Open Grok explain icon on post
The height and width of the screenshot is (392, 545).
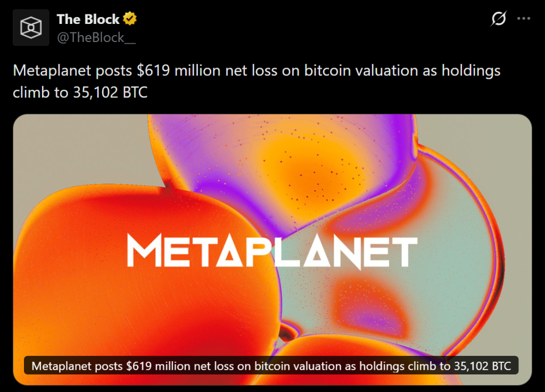(x=498, y=19)
